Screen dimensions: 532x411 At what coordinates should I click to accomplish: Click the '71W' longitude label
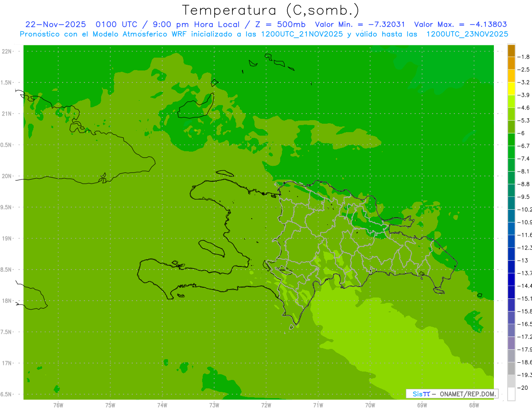coord(318,405)
